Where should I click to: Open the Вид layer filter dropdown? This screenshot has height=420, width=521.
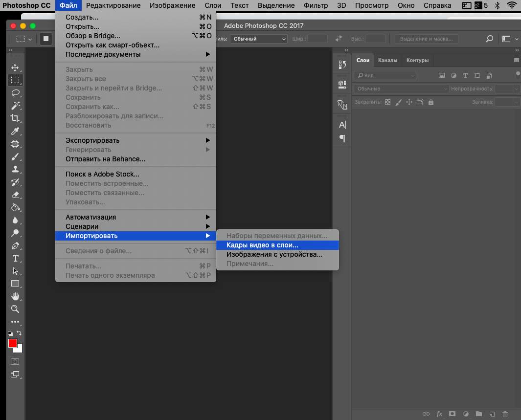(x=385, y=76)
